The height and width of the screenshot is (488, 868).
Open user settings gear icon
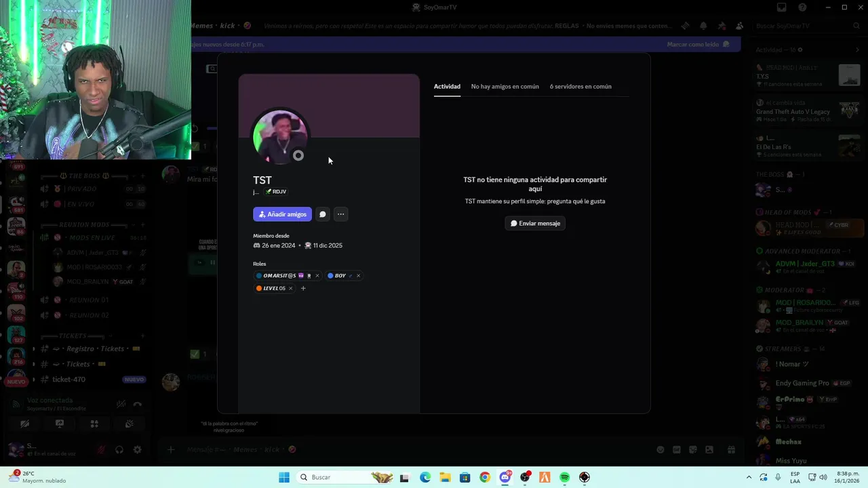(x=138, y=449)
